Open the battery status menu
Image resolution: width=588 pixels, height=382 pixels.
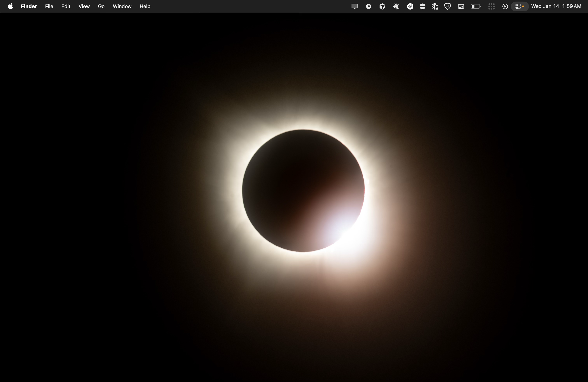click(476, 6)
